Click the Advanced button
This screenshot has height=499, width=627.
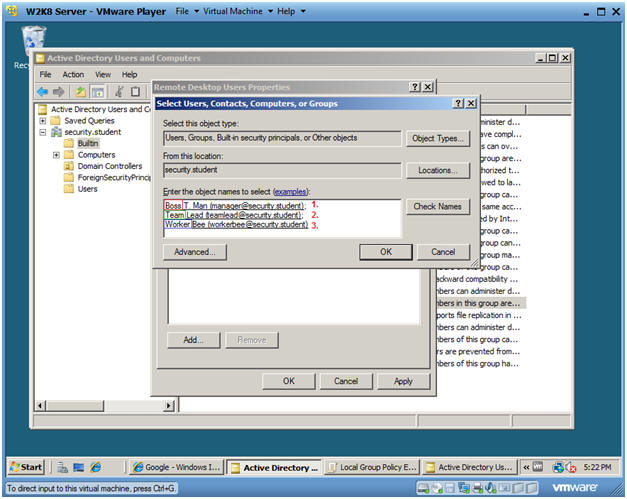pyautogui.click(x=195, y=252)
